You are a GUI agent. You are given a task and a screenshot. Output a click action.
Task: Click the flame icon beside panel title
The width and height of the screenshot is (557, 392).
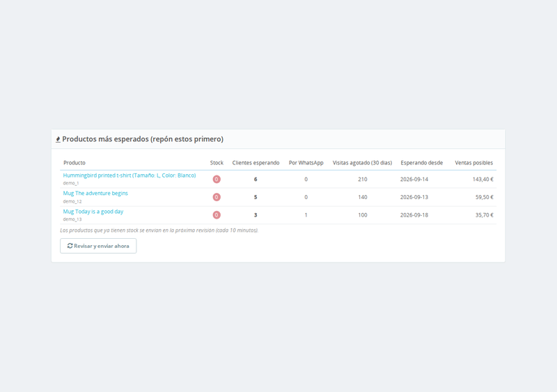tap(58, 139)
